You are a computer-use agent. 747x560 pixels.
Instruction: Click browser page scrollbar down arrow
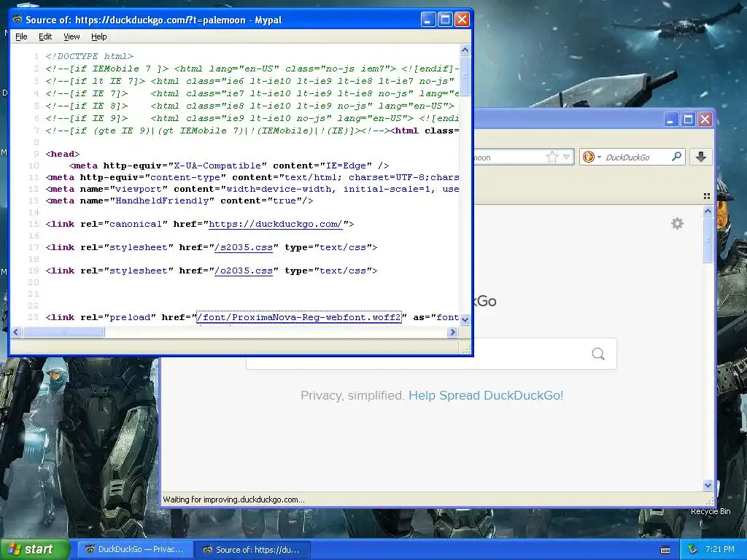pos(708,486)
